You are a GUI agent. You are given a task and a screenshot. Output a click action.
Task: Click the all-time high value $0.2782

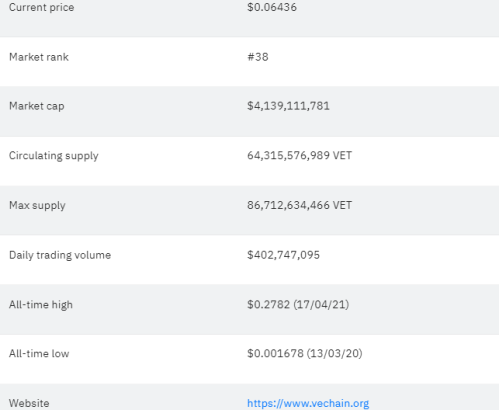click(268, 304)
